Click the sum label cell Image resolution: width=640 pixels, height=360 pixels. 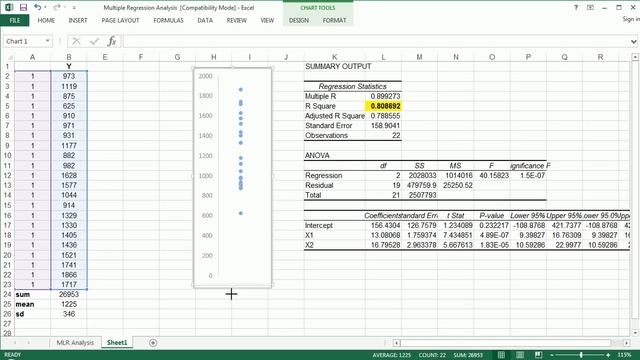[32, 294]
